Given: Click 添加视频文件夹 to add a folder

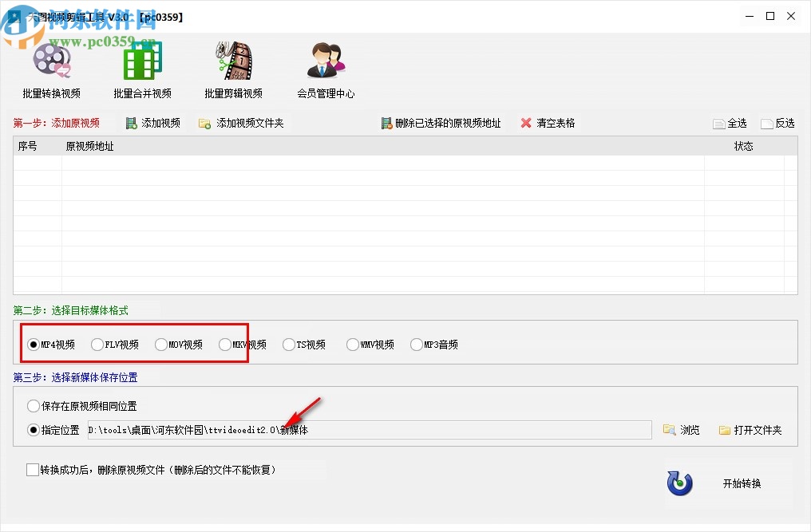Looking at the screenshot, I should 242,123.
